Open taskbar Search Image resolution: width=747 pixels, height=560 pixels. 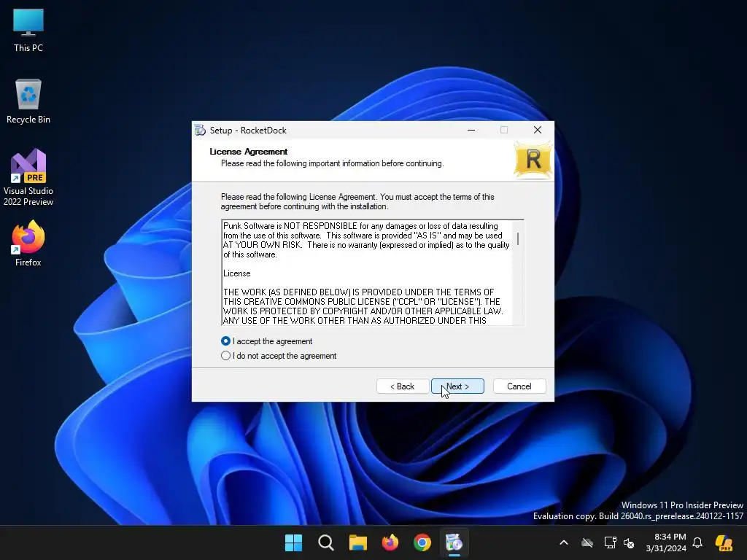click(x=326, y=542)
